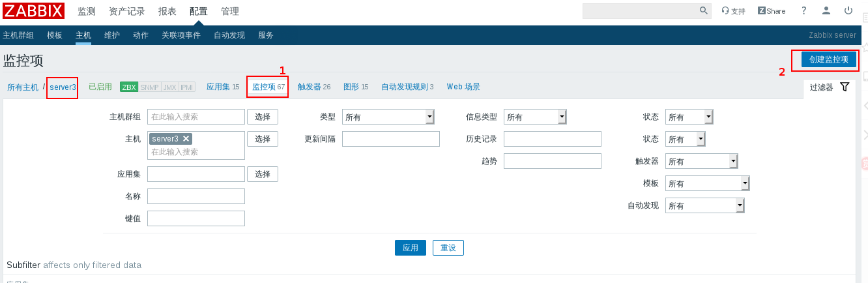The image size is (868, 283).
Task: Open server3 breadcrumb link
Action: (x=63, y=87)
